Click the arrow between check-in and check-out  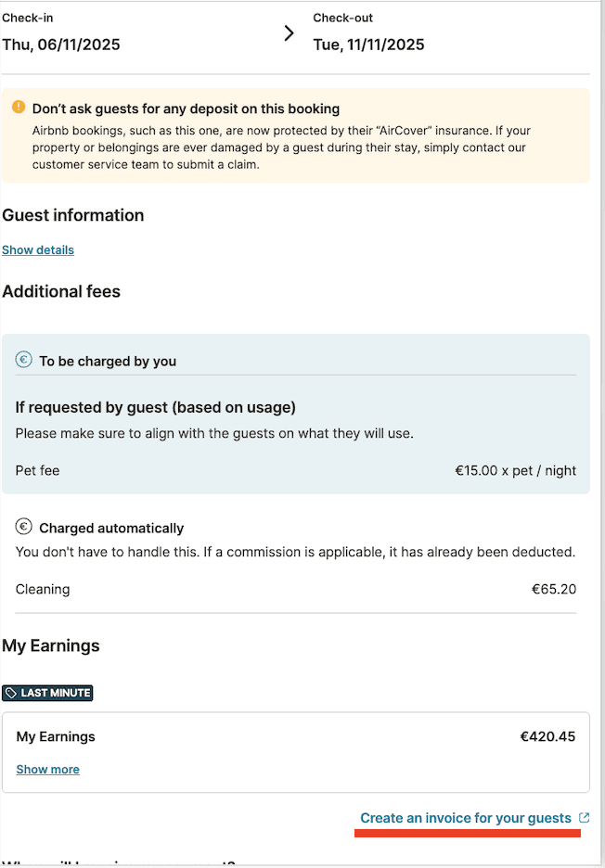click(289, 33)
